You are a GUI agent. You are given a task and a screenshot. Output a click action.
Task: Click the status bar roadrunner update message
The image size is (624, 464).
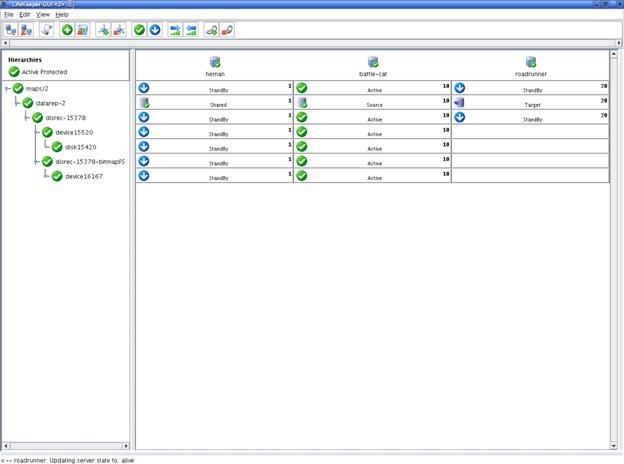pyautogui.click(x=68, y=460)
